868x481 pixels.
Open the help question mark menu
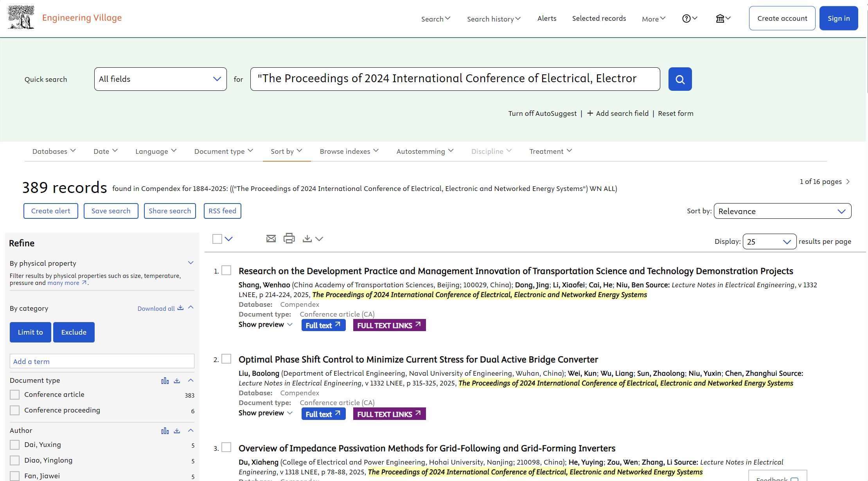coord(690,18)
